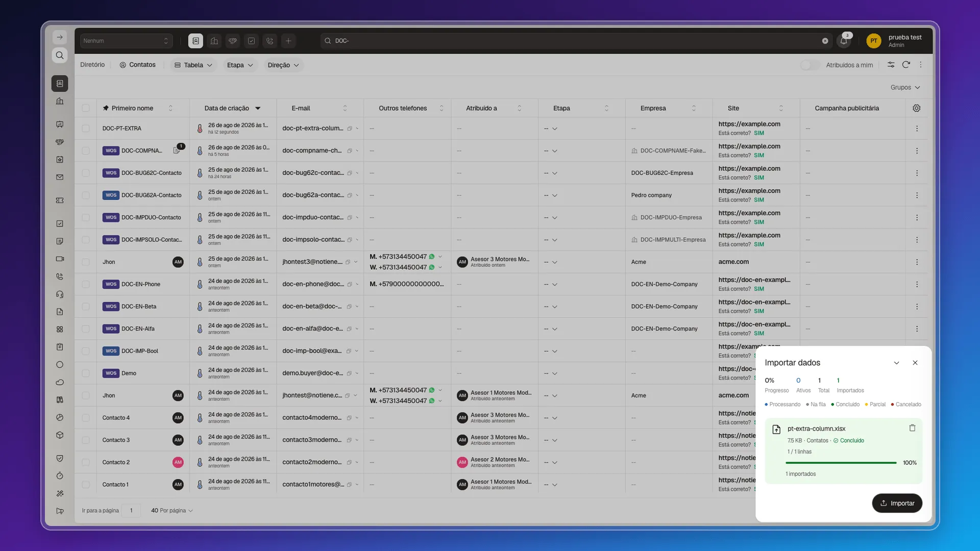980x551 pixels.
Task: Open the companies building icon in top toolbar
Action: [214, 41]
